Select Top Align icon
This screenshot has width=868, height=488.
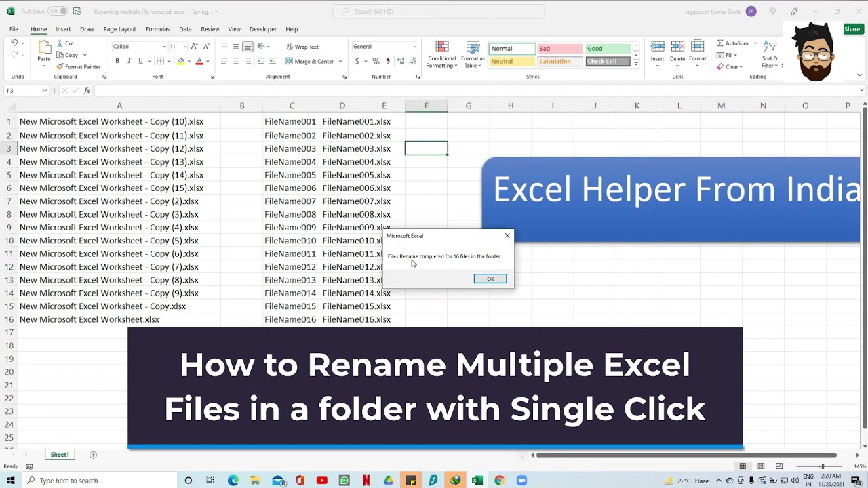click(x=224, y=46)
